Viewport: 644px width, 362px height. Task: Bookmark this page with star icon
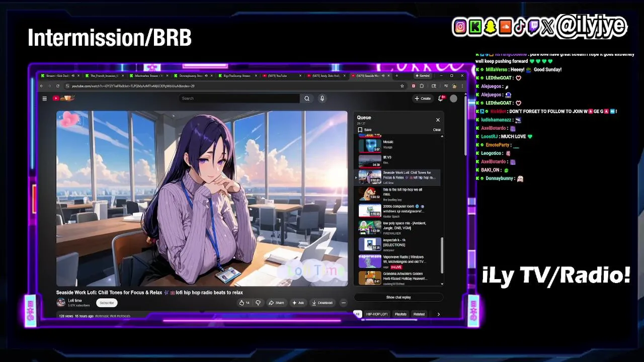point(402,86)
